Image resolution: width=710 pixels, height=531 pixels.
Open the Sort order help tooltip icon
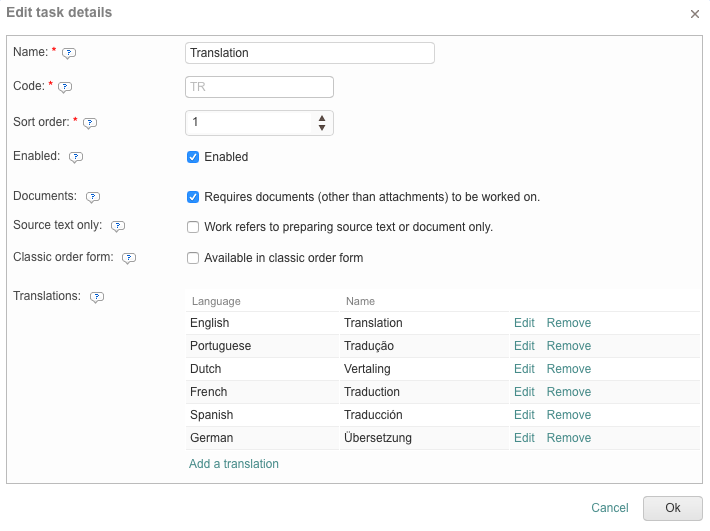point(90,123)
